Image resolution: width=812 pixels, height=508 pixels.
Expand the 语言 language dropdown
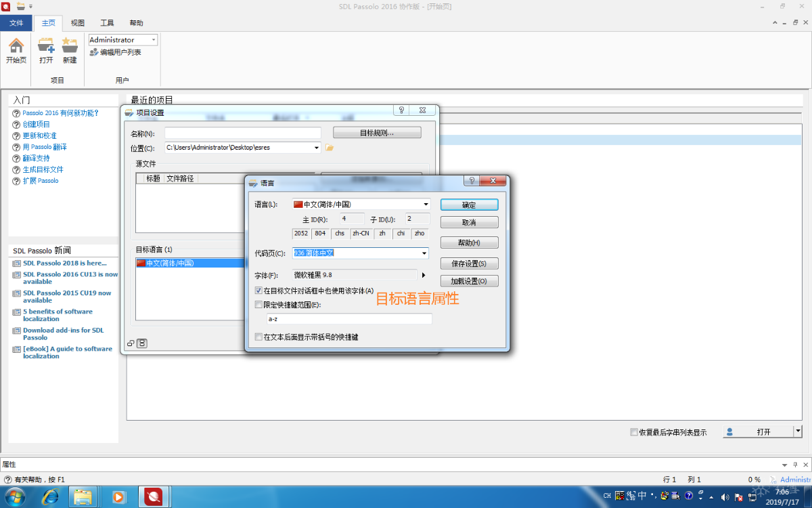pos(426,204)
